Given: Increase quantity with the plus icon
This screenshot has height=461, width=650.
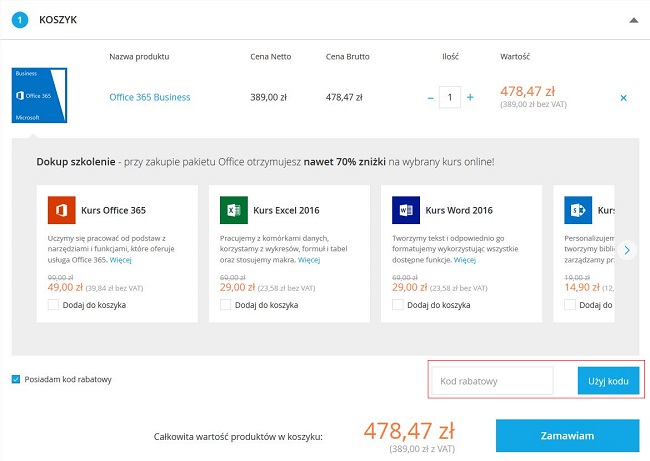Looking at the screenshot, I should [470, 98].
